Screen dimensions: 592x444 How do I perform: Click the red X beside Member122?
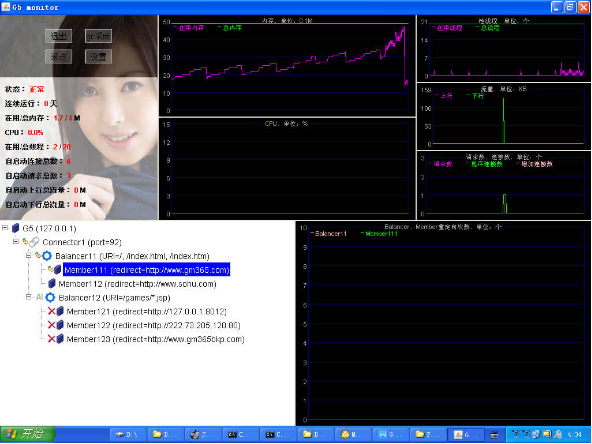pyautogui.click(x=51, y=325)
